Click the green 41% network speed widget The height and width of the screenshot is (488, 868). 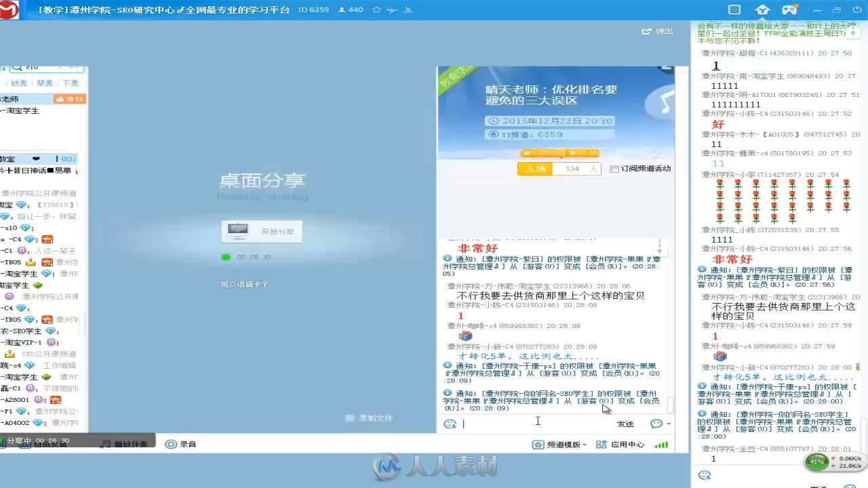coord(834,462)
